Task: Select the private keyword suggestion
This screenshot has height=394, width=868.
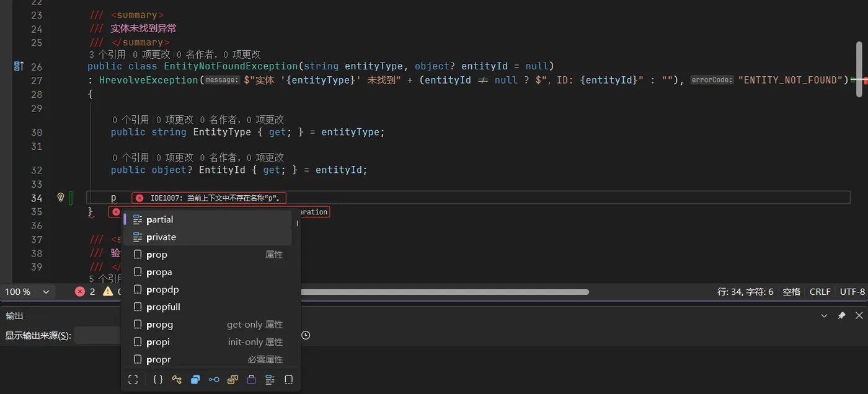Action: click(208, 237)
